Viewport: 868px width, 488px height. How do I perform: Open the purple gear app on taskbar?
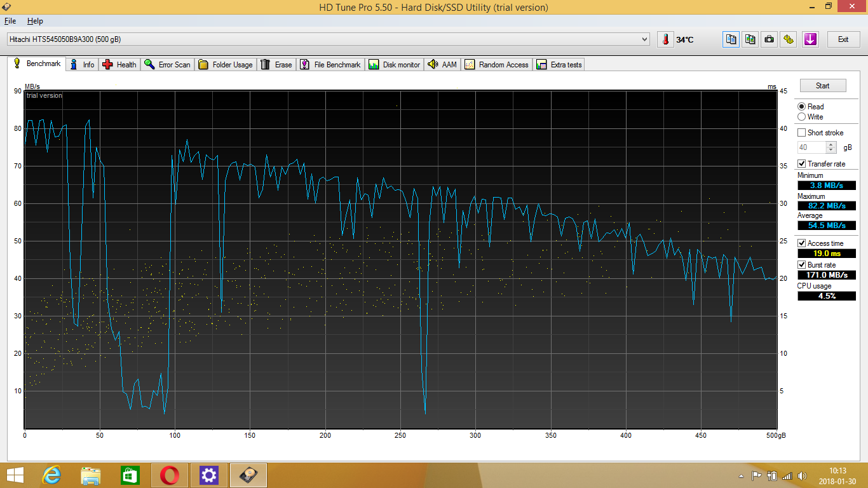(209, 475)
